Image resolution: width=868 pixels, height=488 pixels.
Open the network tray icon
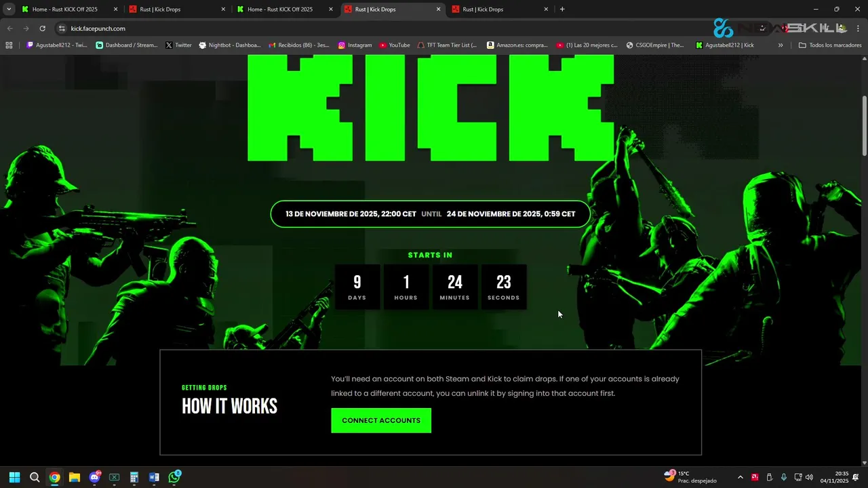coord(798,477)
